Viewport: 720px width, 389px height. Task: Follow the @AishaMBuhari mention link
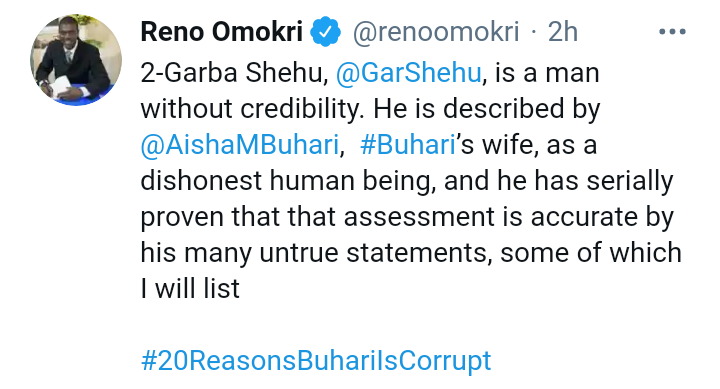point(240,145)
